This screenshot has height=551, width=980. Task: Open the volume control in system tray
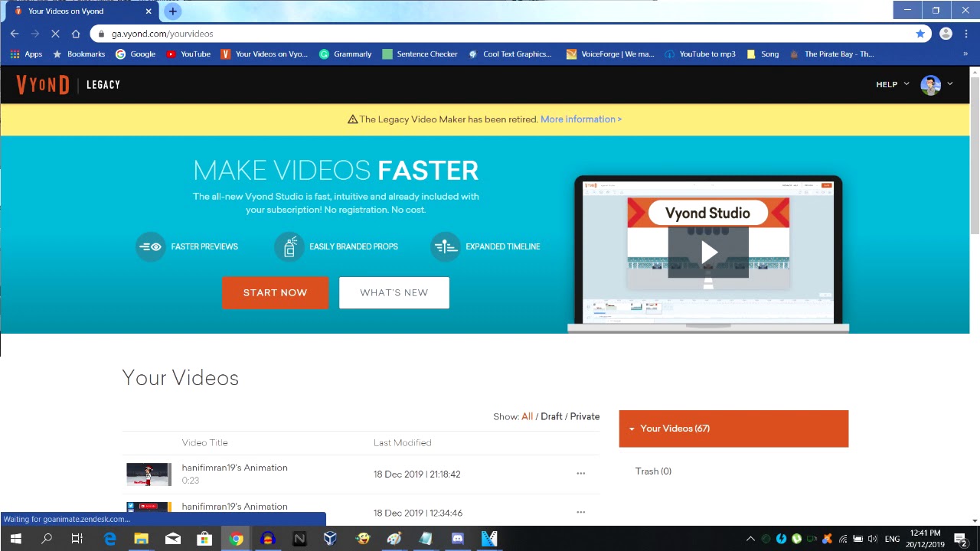(x=872, y=539)
